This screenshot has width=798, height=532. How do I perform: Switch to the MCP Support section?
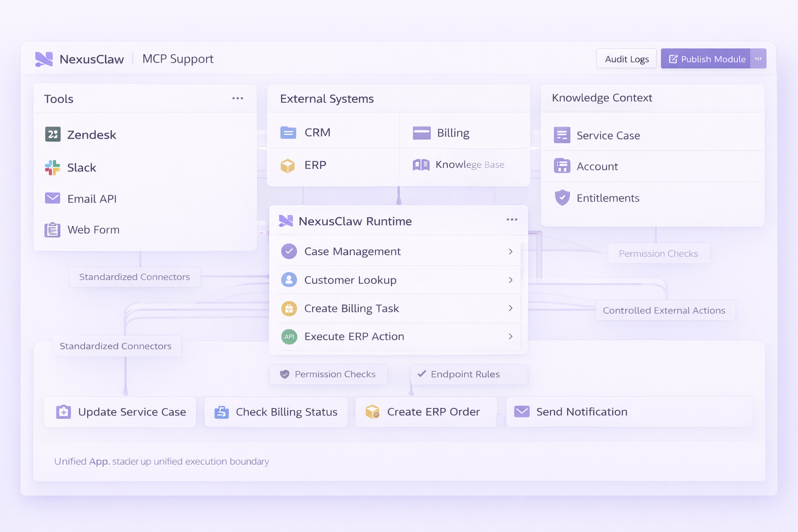pyautogui.click(x=178, y=59)
